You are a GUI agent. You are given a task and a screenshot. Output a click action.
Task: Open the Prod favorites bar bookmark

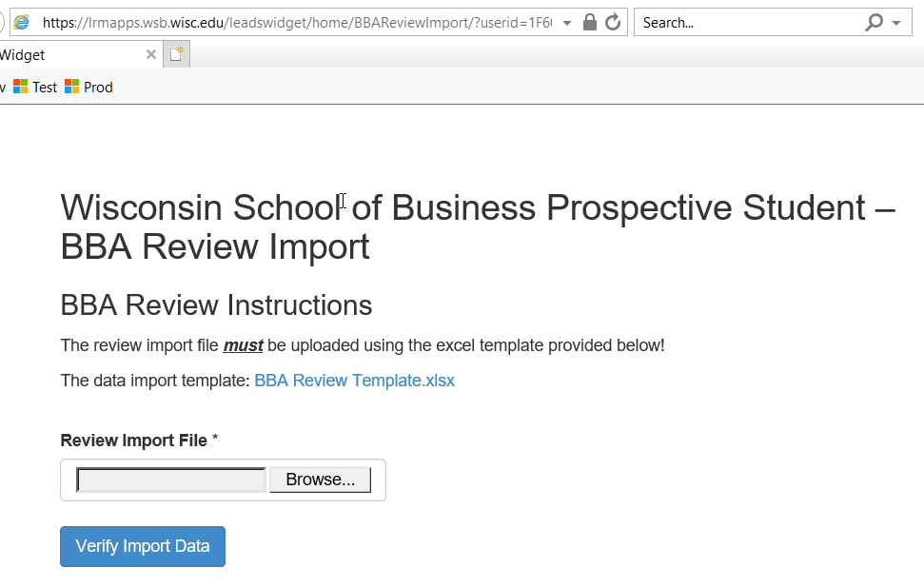point(88,87)
